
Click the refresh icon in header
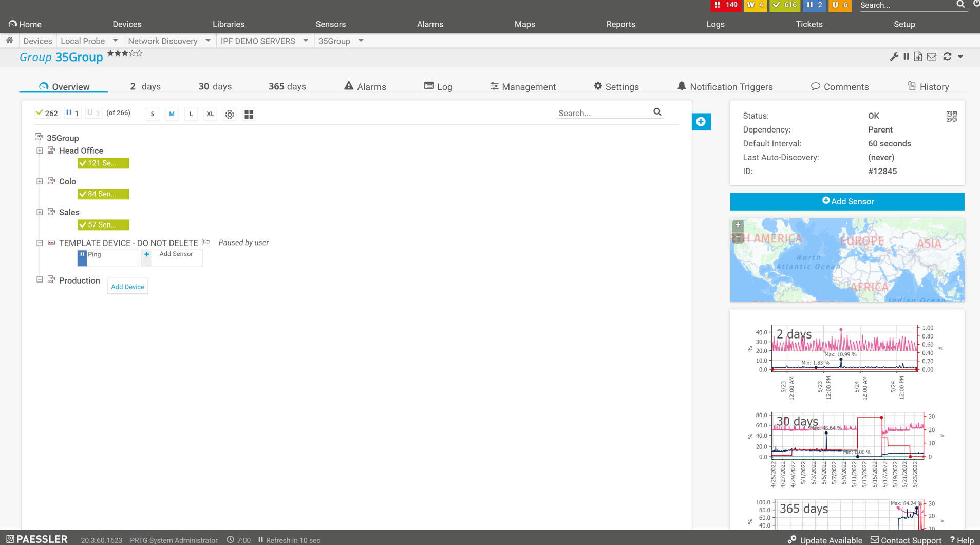tap(947, 57)
